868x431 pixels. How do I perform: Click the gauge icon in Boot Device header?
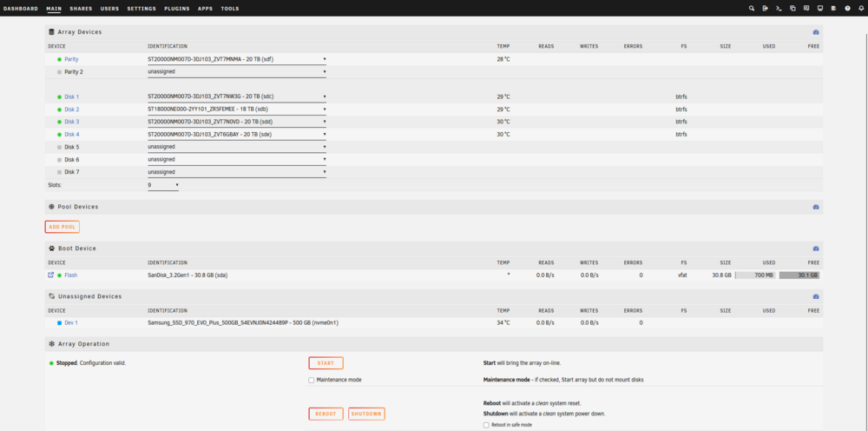tap(815, 249)
